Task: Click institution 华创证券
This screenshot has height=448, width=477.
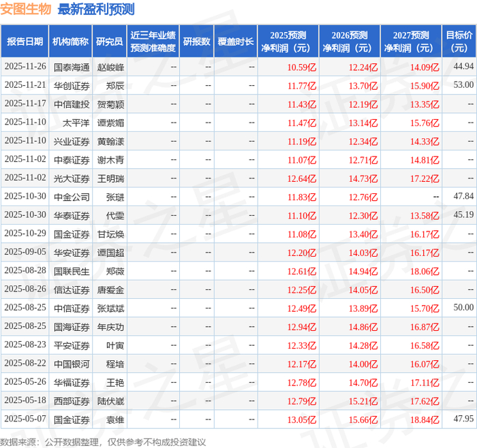Action: click(72, 86)
